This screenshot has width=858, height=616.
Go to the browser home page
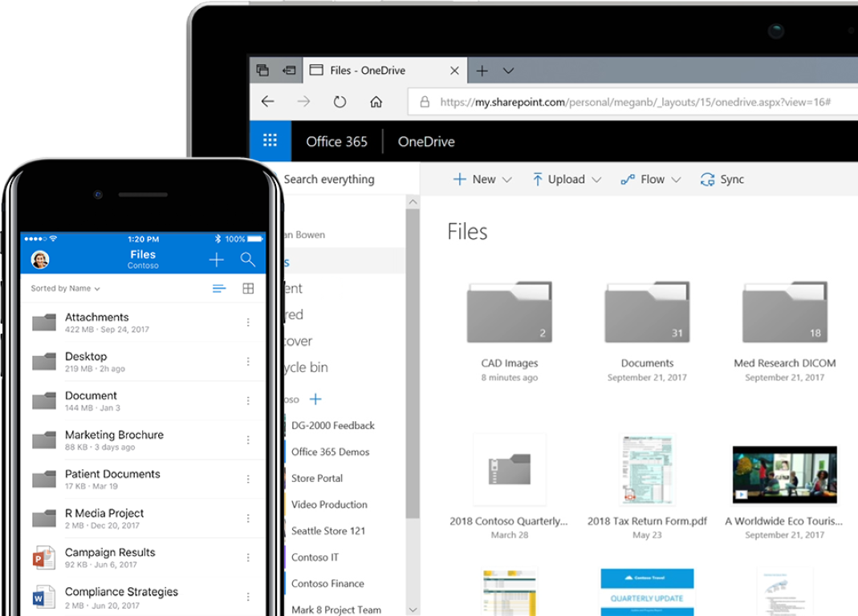[x=376, y=102]
